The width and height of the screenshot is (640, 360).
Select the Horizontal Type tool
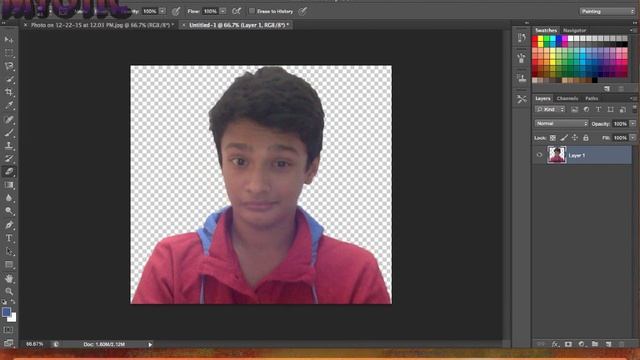[x=9, y=238]
